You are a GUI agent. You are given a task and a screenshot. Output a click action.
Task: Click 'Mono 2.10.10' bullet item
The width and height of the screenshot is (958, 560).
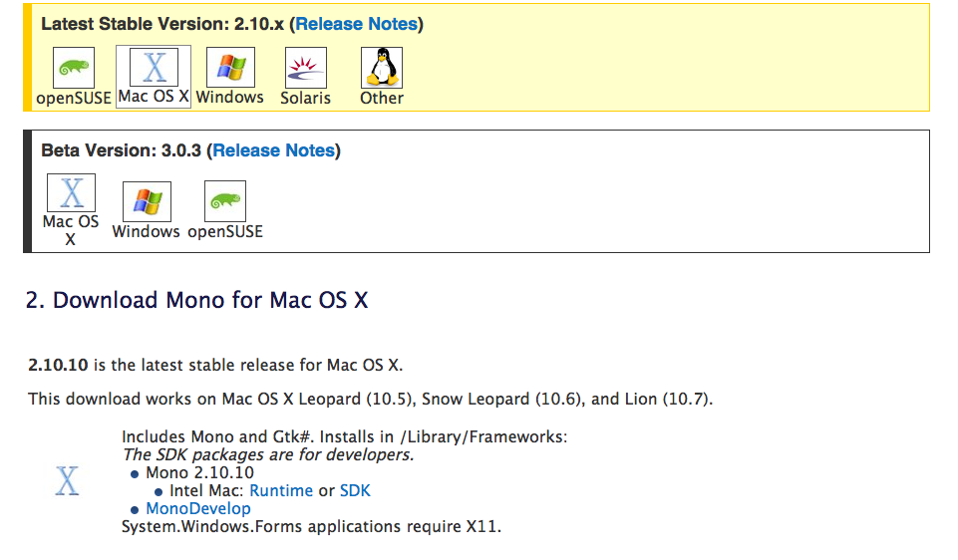pyautogui.click(x=199, y=472)
